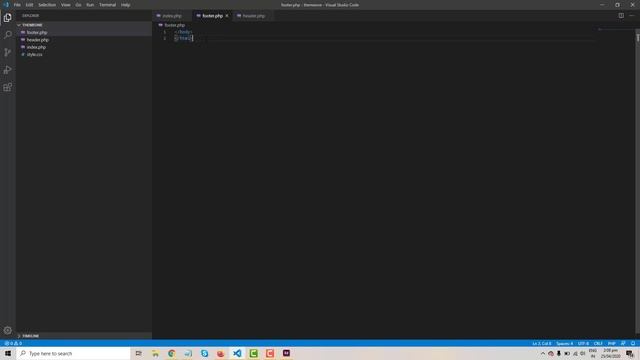Screen dimensions: 640x360
Task: Open the editor More Actions ellipsis
Action: (x=632, y=16)
